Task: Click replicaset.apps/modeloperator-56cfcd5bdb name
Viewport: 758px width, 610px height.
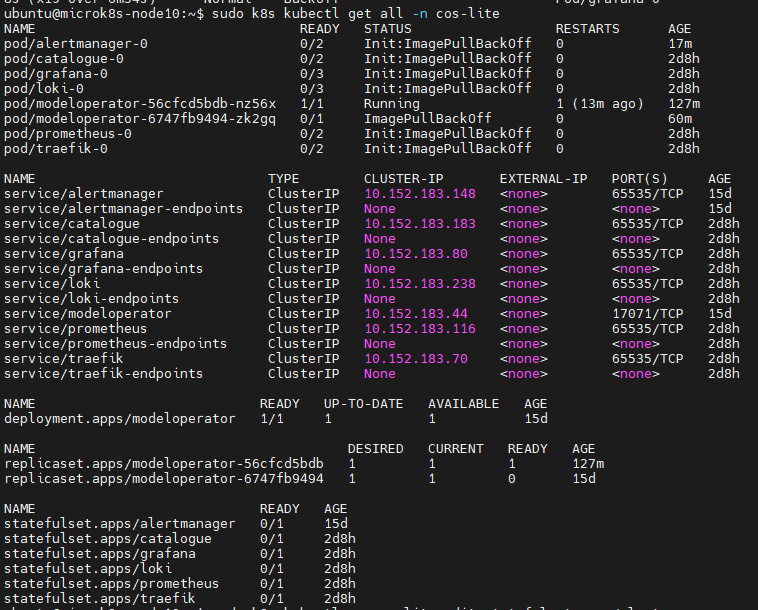Action: (x=163, y=464)
